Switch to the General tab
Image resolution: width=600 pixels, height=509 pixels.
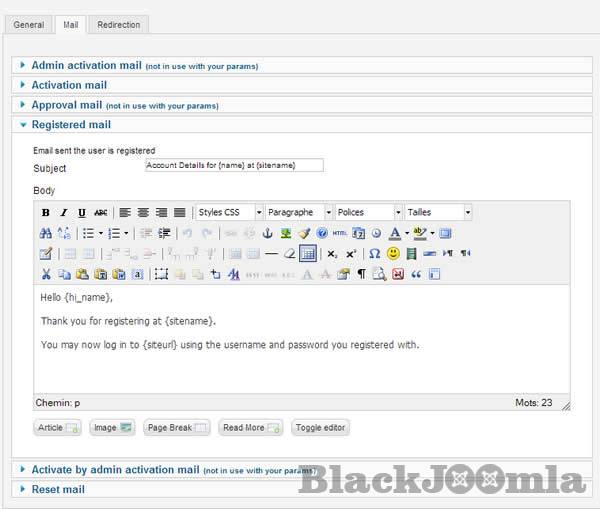pos(28,24)
